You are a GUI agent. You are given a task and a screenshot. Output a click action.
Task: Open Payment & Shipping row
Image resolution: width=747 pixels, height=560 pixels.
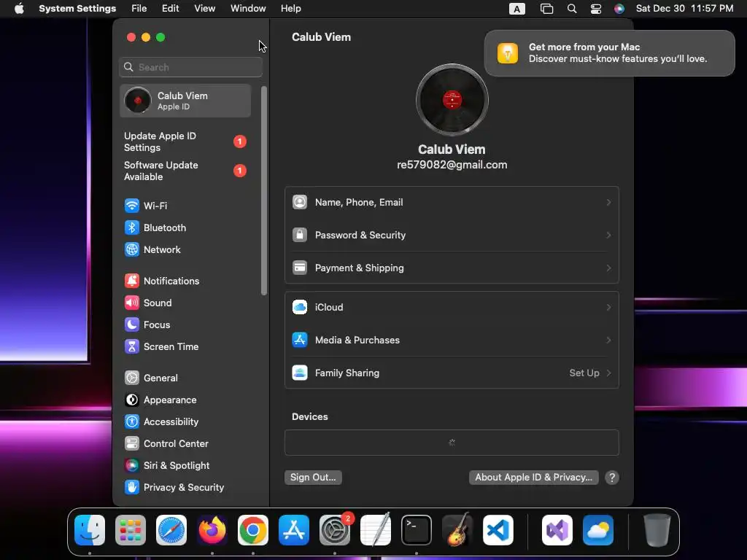point(452,268)
